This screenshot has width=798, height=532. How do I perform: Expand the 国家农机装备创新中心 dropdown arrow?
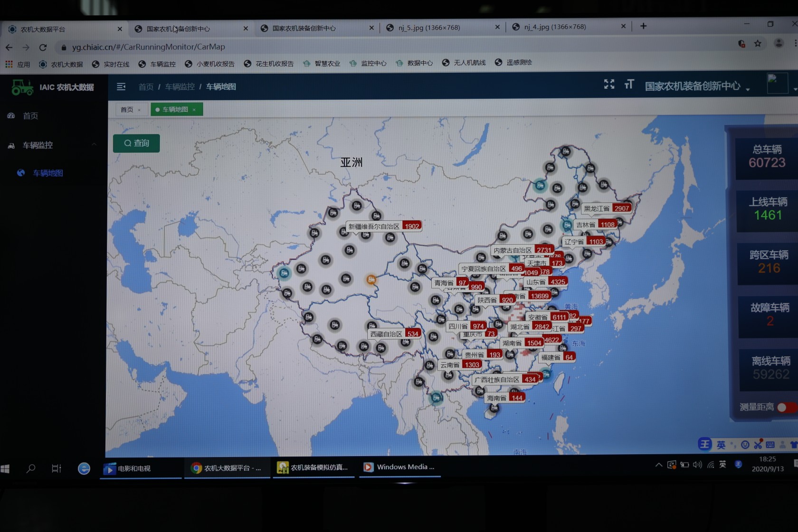coord(748,90)
